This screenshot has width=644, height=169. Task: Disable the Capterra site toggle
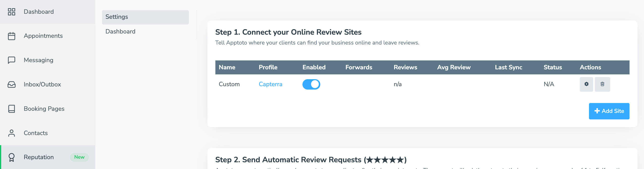pyautogui.click(x=311, y=84)
